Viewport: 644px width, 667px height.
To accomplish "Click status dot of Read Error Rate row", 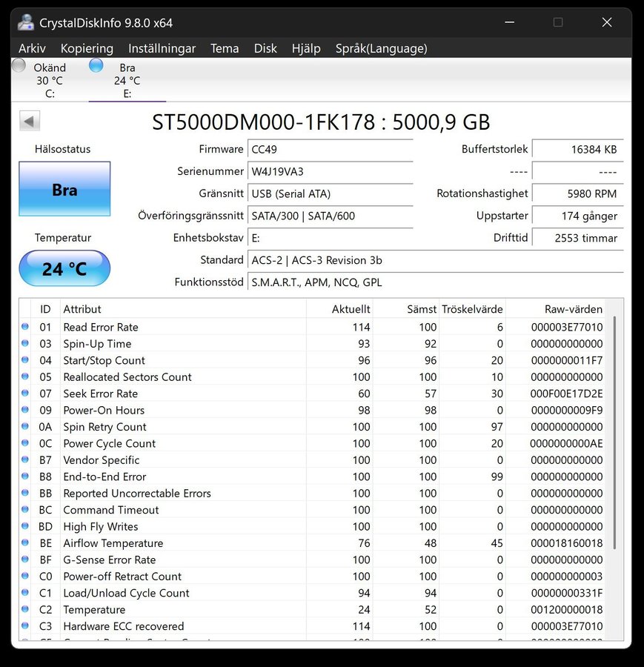I will coord(25,327).
